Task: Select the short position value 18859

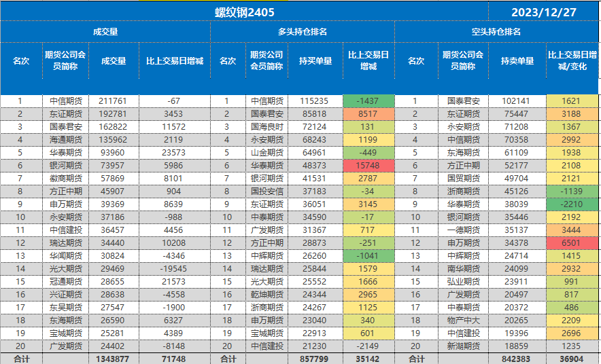Action: click(x=517, y=346)
